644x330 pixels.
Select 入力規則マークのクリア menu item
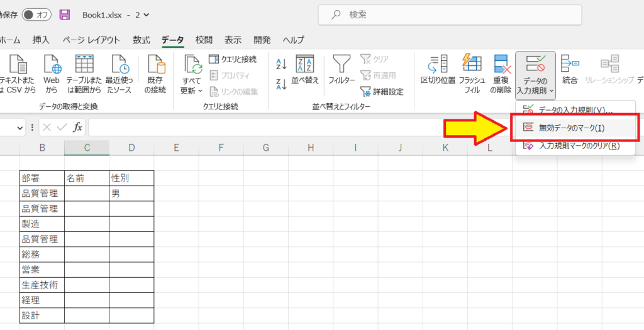(x=570, y=146)
